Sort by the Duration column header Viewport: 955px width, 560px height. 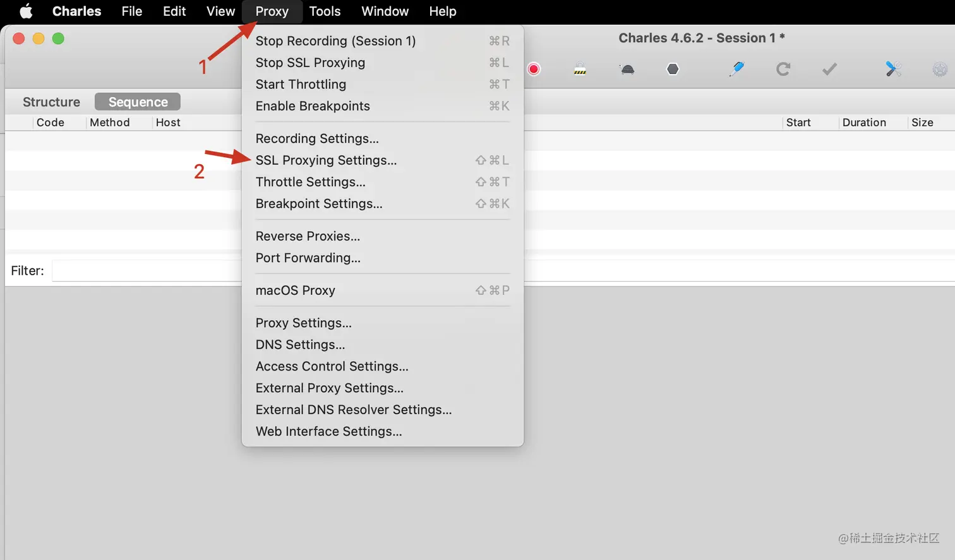(x=864, y=122)
